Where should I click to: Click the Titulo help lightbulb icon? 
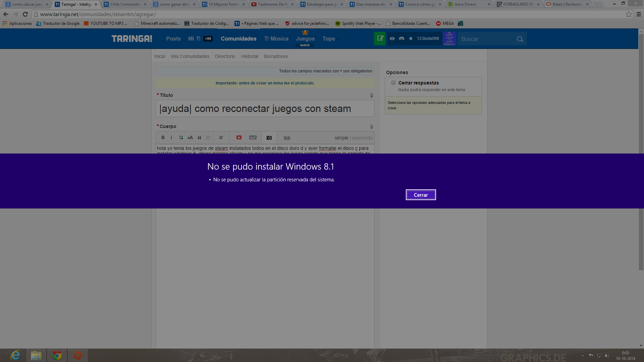[x=372, y=96]
